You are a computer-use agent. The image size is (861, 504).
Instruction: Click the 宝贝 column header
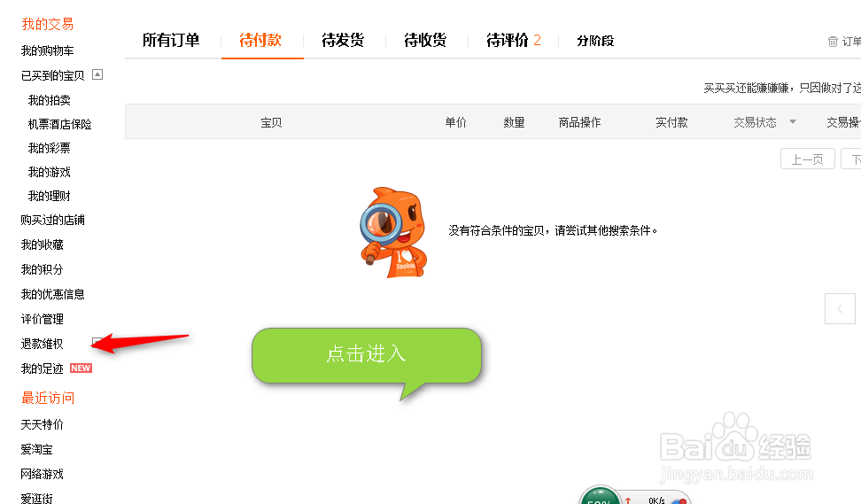(271, 122)
